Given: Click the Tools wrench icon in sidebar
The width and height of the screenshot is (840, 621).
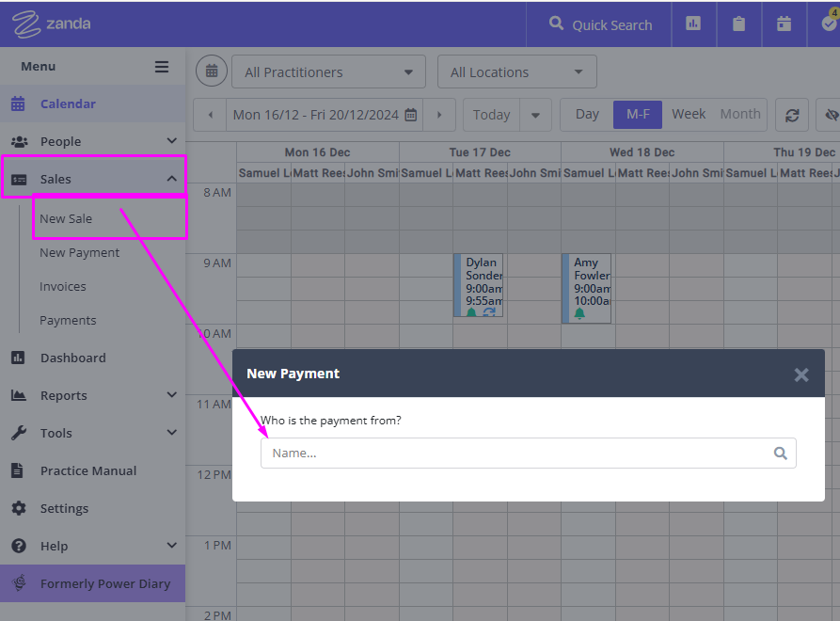Looking at the screenshot, I should pos(18,433).
